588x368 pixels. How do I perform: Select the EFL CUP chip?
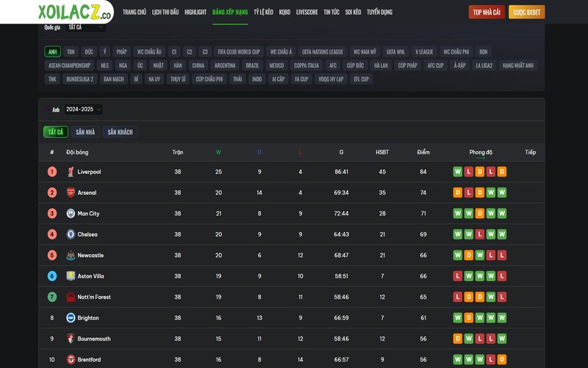click(362, 79)
